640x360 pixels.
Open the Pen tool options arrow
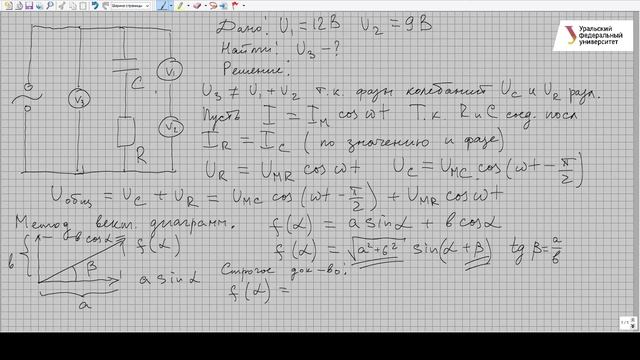coord(171,6)
